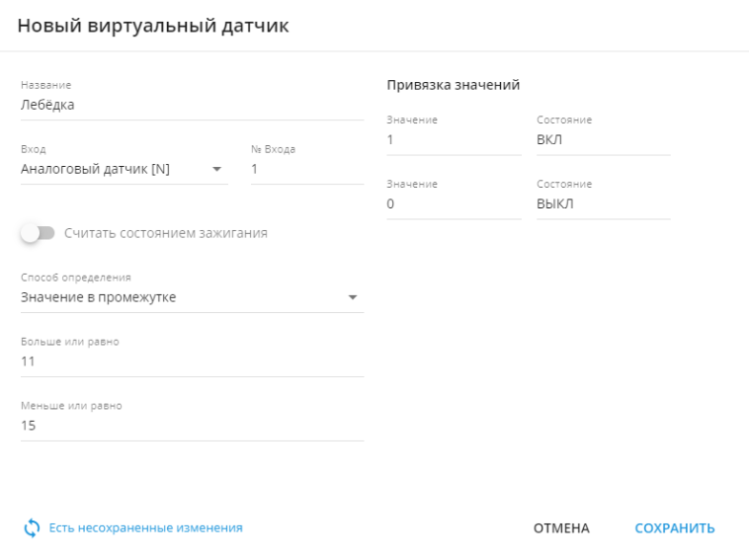
Task: Click the unsaved changes sync icon
Action: pos(32,528)
